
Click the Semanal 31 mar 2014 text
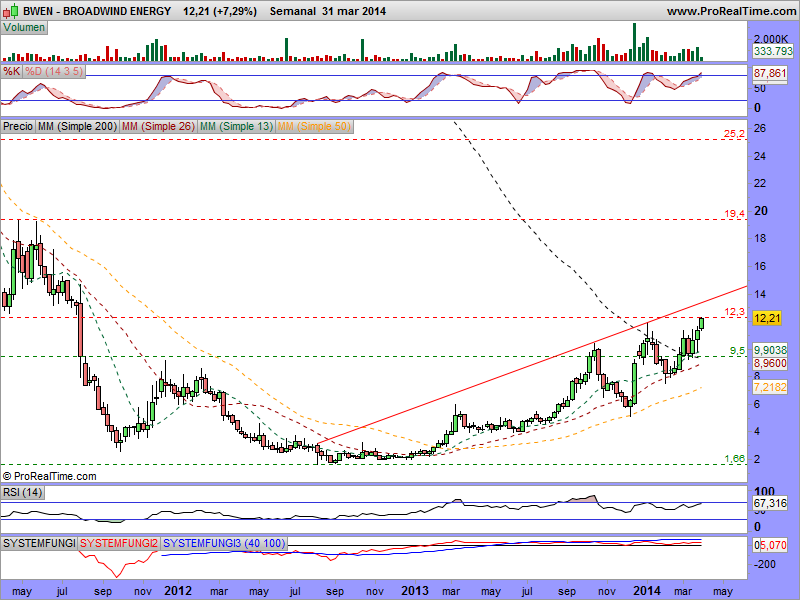coord(328,11)
